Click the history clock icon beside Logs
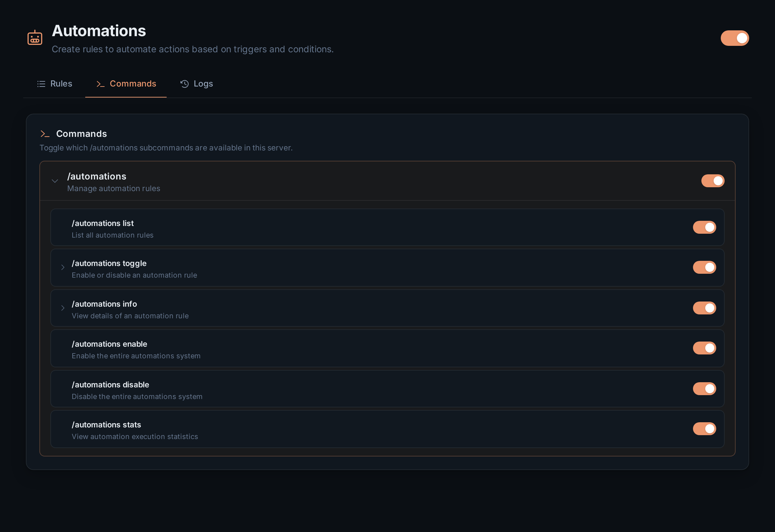 (x=184, y=84)
